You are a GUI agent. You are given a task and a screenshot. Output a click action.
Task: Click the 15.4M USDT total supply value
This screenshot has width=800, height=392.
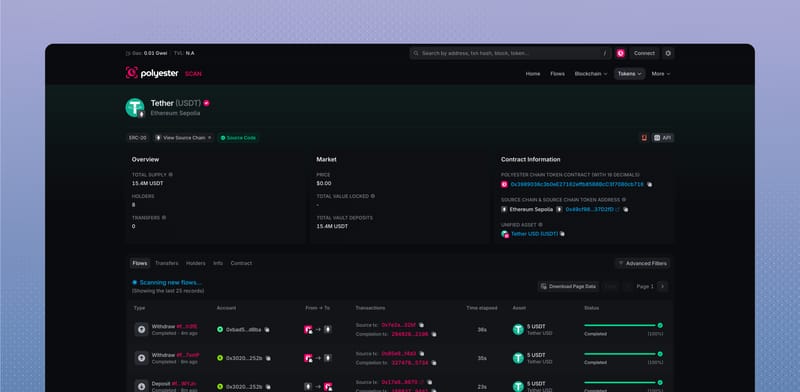coord(147,183)
